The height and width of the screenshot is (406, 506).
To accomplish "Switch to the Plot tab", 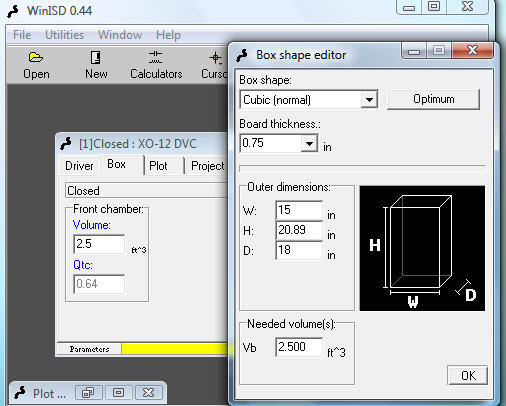I will tap(159, 166).
